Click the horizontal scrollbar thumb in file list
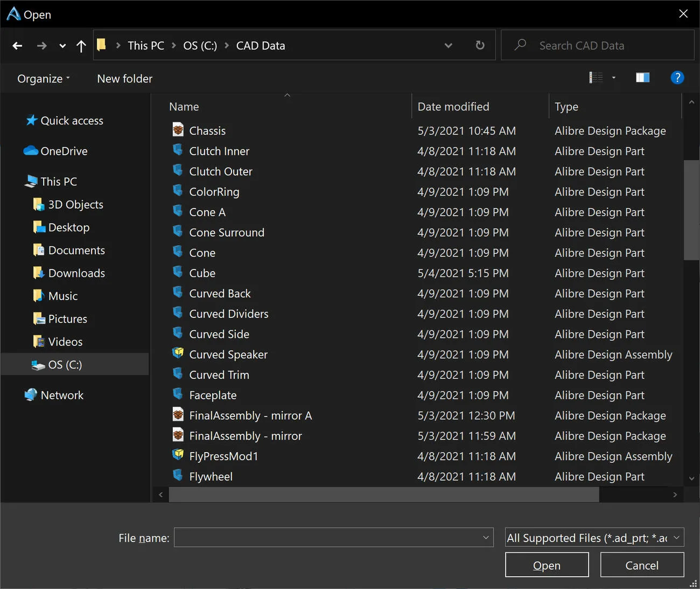 click(384, 494)
